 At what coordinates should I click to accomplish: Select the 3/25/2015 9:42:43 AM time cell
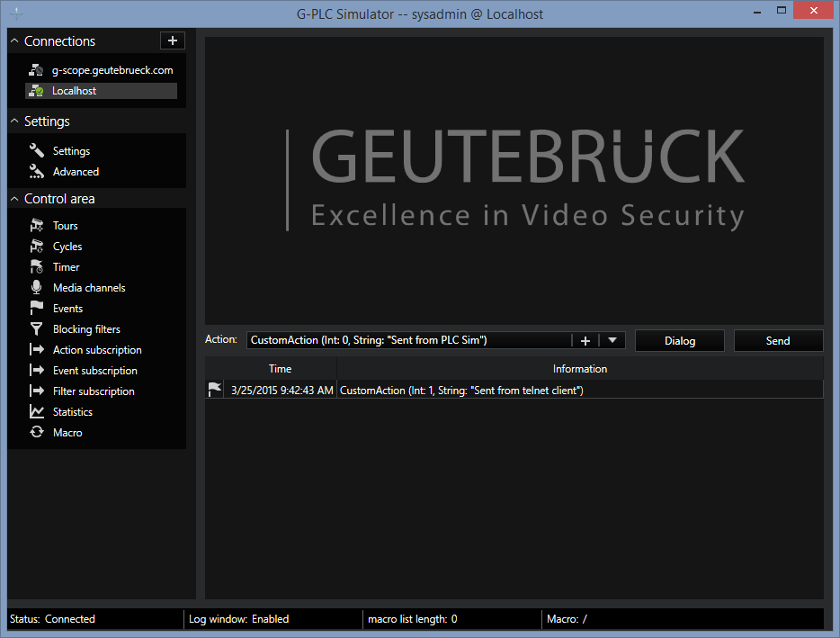[281, 391]
